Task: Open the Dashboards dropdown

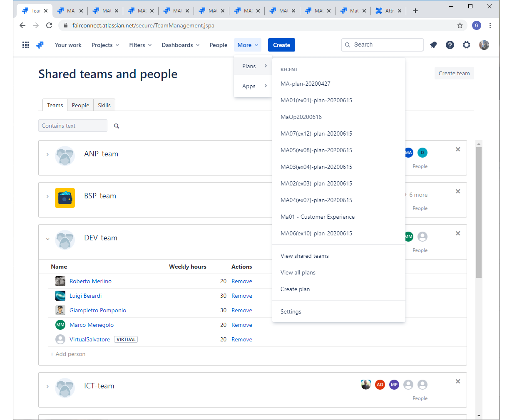Action: [x=181, y=45]
